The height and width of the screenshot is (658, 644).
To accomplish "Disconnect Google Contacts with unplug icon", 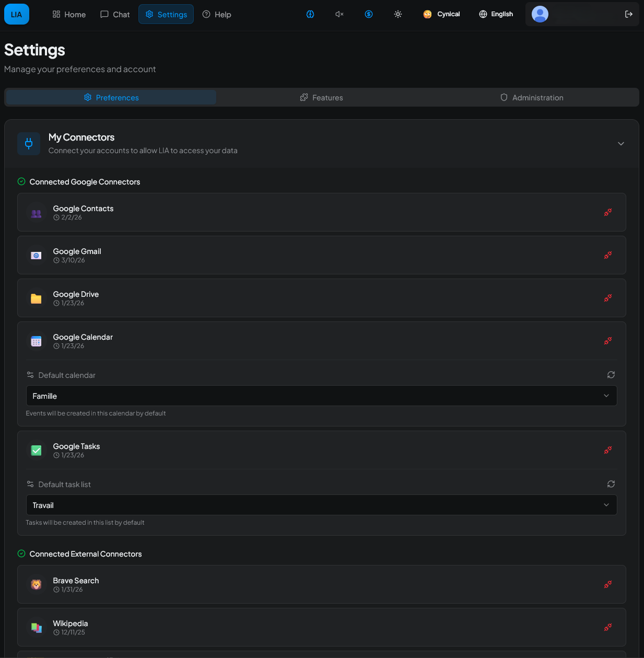I will [x=607, y=212].
